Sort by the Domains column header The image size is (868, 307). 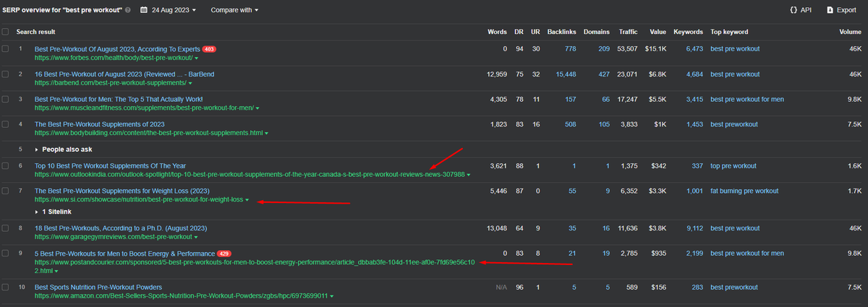pyautogui.click(x=596, y=32)
